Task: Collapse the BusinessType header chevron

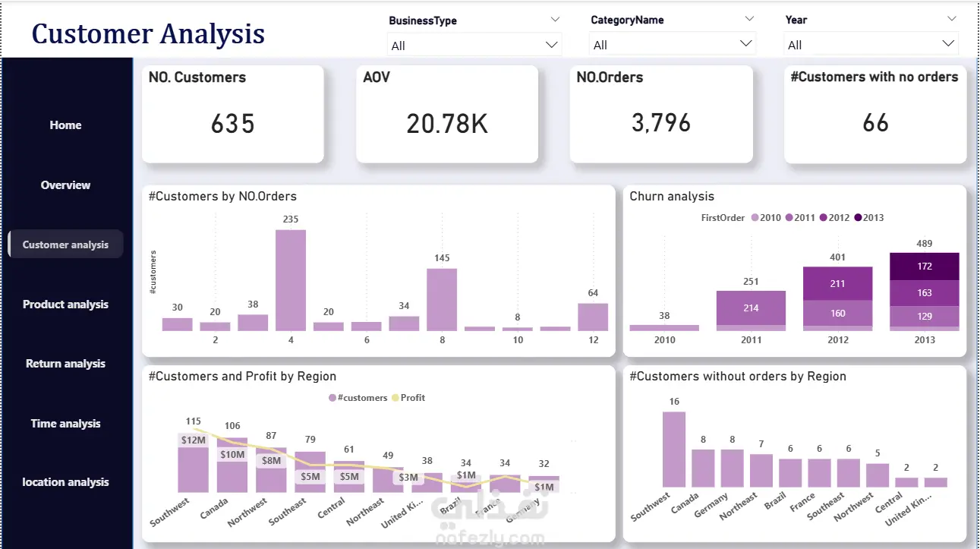Action: (555, 20)
